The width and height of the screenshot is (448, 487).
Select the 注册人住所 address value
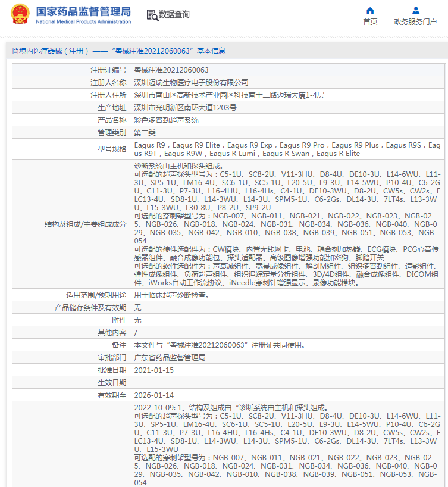click(x=229, y=95)
